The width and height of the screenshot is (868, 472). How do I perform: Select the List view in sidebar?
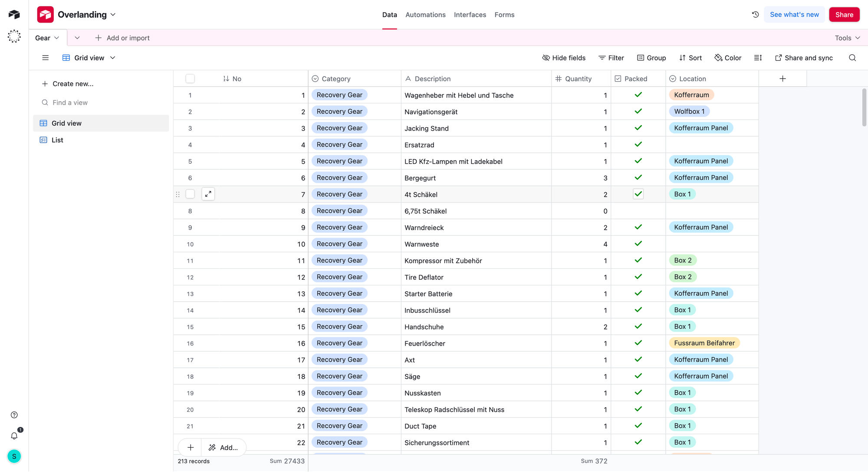pos(57,140)
